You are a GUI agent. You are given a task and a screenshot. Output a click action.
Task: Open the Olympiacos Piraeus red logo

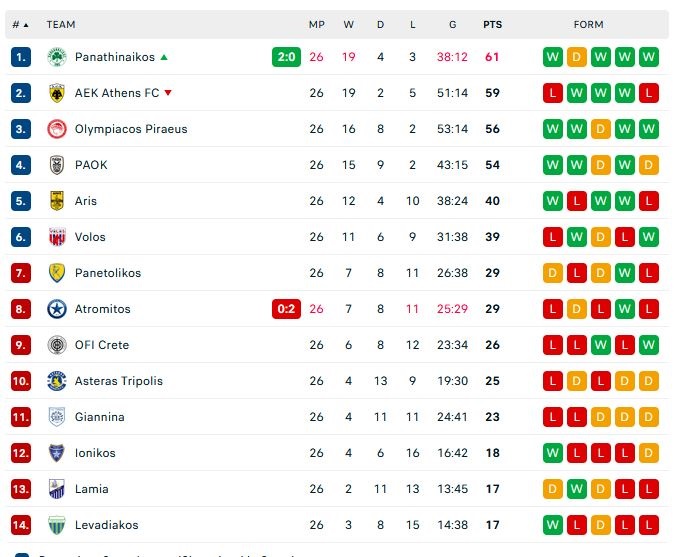(56, 129)
